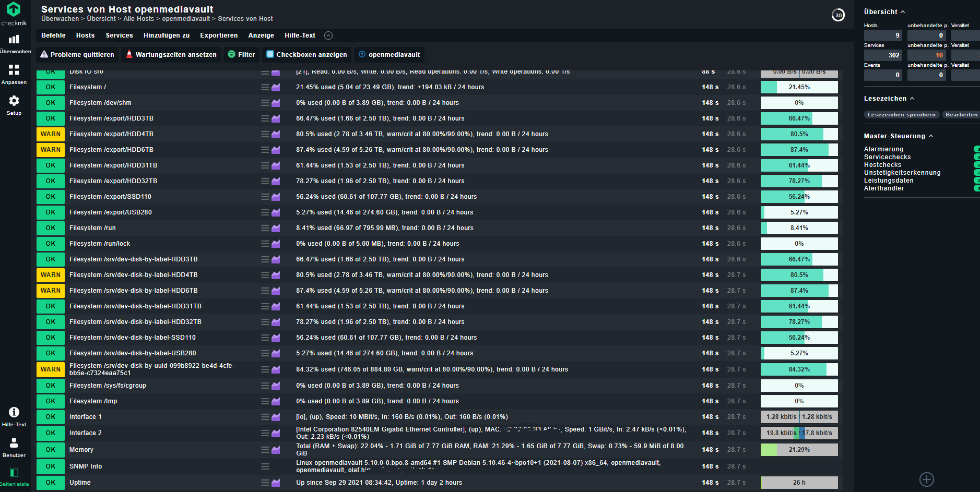Open the Anpassen customize menu
Screen dimensions: 980x492
[x=14, y=75]
